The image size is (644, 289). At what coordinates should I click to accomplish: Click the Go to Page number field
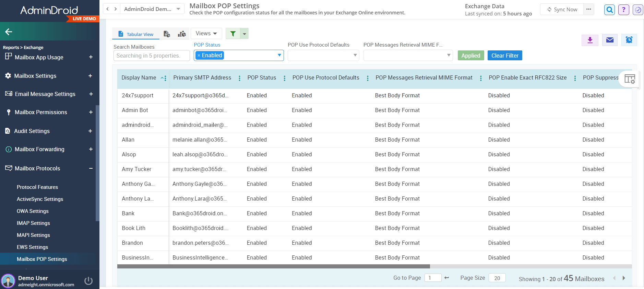(x=433, y=278)
